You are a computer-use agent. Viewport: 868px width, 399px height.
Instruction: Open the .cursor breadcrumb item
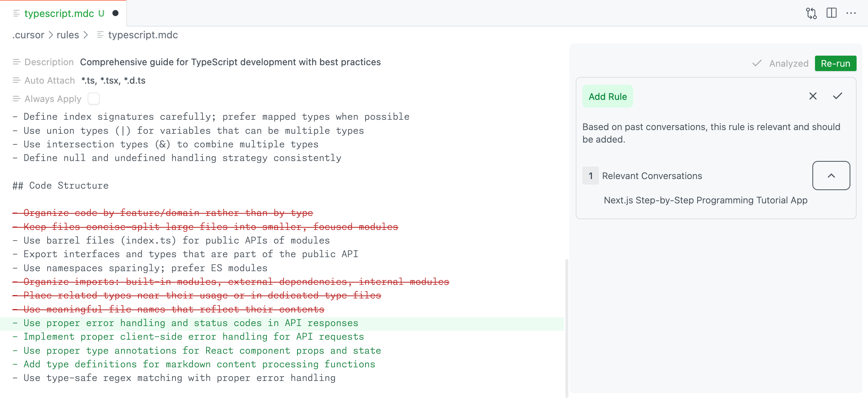point(28,35)
